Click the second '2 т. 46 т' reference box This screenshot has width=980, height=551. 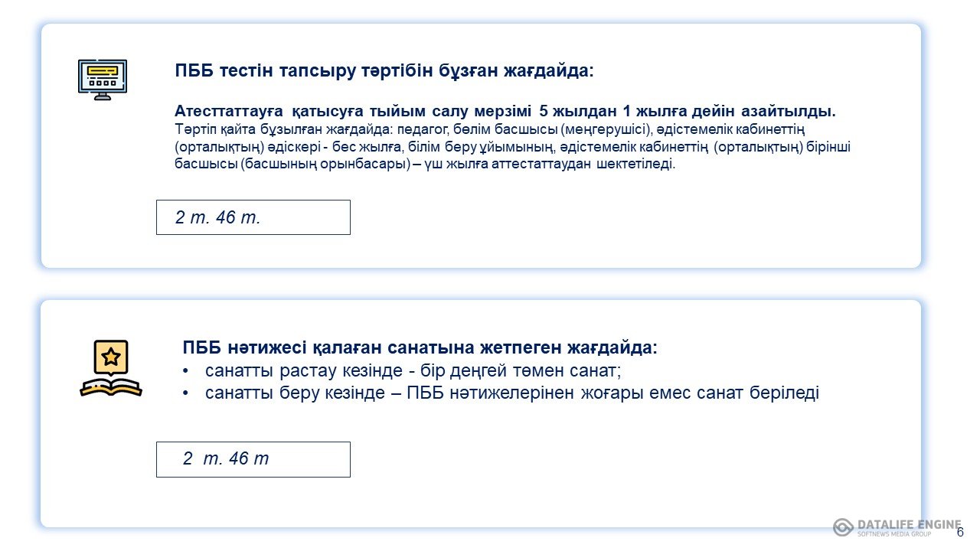pyautogui.click(x=253, y=459)
